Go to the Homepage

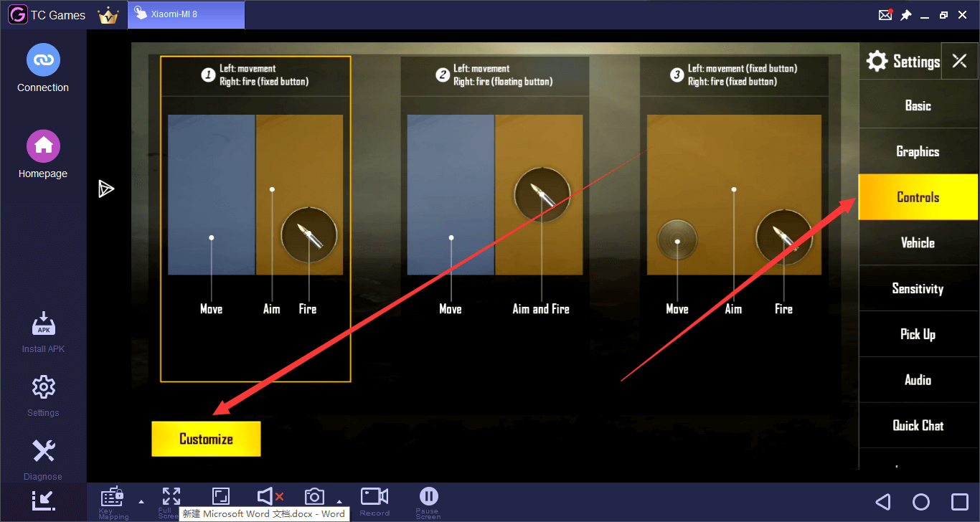[43, 153]
